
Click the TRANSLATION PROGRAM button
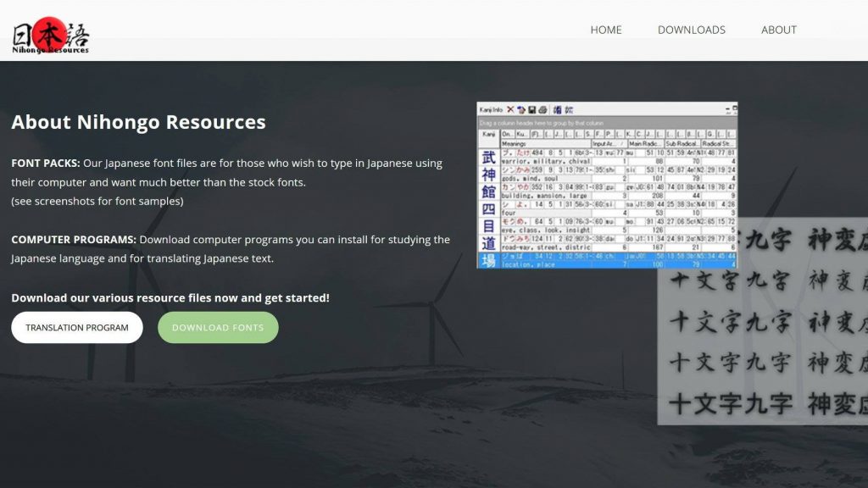(x=76, y=327)
